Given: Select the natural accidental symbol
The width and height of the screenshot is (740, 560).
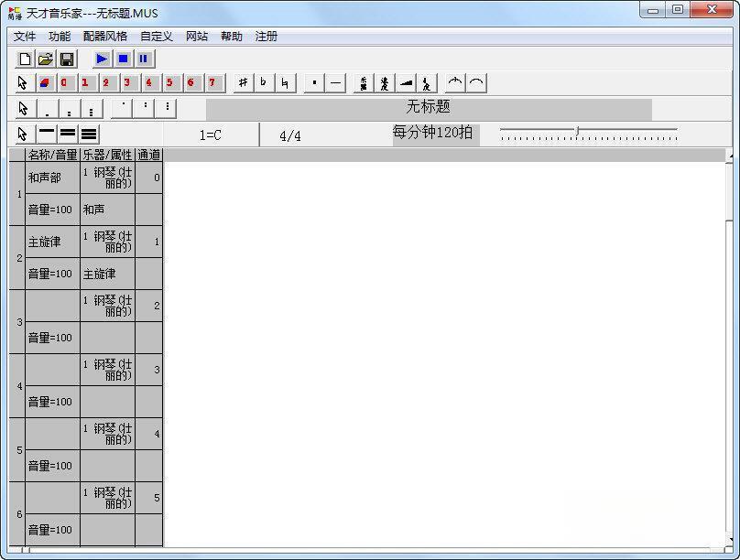Looking at the screenshot, I should (x=285, y=83).
